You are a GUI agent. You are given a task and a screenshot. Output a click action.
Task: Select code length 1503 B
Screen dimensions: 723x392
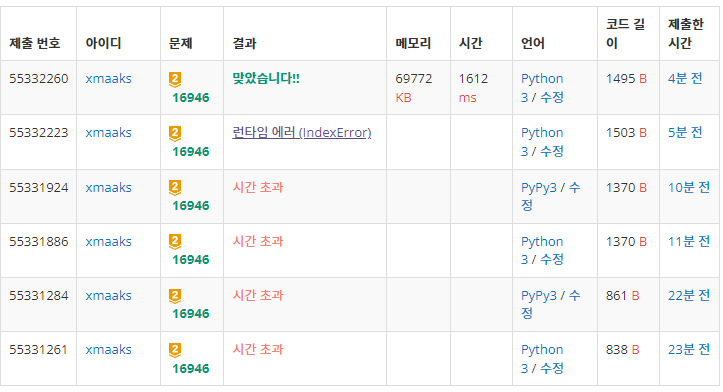coord(626,133)
